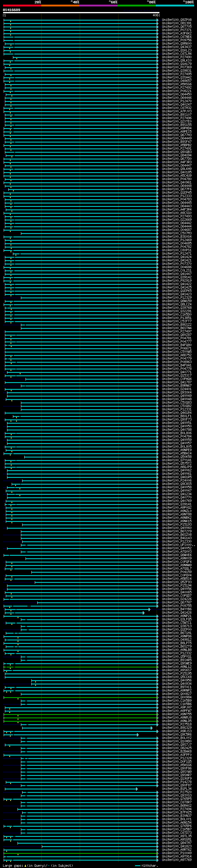This screenshot has height=868, width=197.
Task: Select the UniRef100_Q2XTE0 label
Action: pyautogui.click(x=176, y=121)
